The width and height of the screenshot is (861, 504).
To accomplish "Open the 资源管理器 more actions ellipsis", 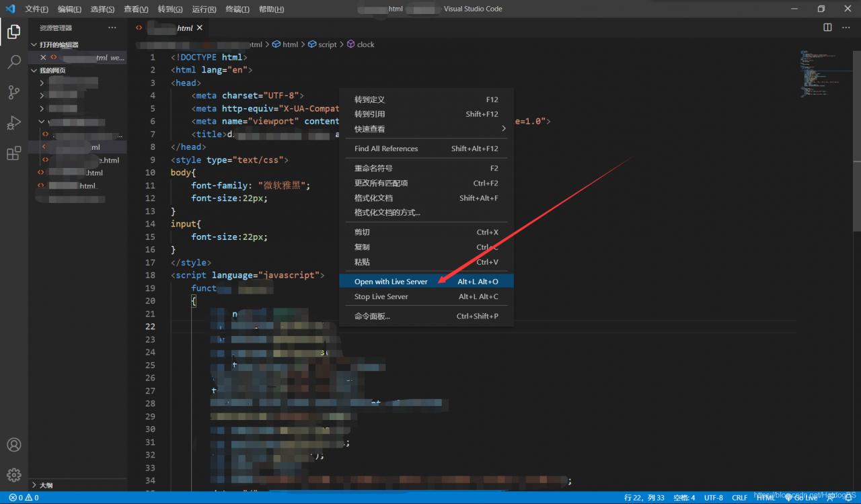I will point(112,28).
